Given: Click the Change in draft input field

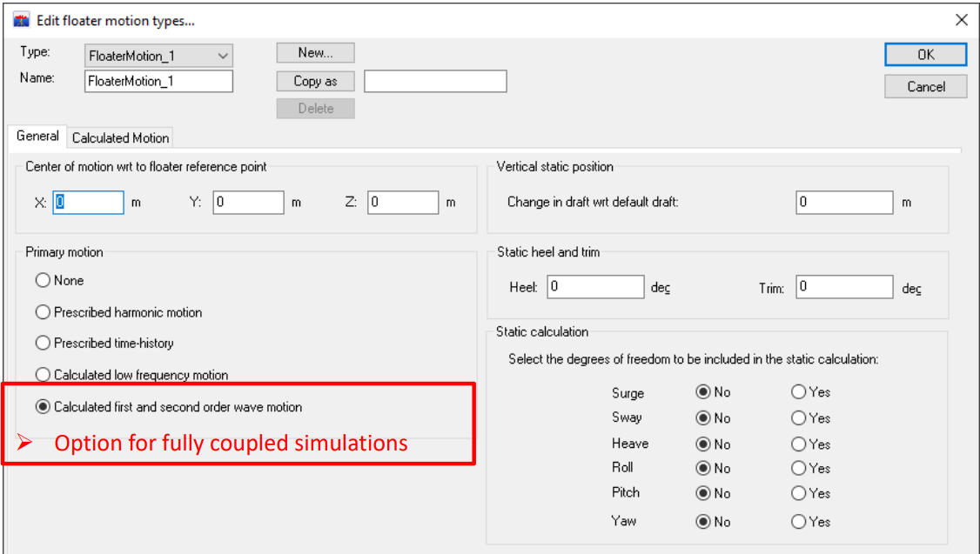Looking at the screenshot, I should pos(844,202).
